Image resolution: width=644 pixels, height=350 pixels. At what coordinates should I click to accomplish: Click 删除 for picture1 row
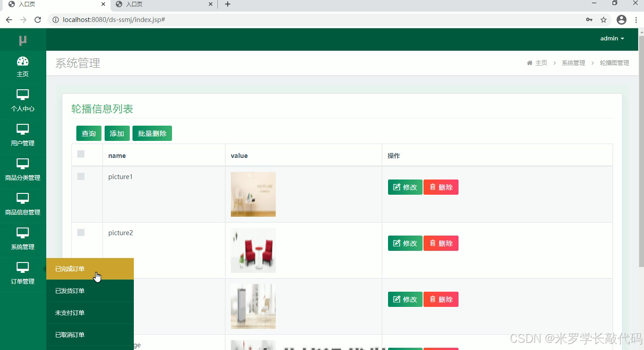point(441,187)
